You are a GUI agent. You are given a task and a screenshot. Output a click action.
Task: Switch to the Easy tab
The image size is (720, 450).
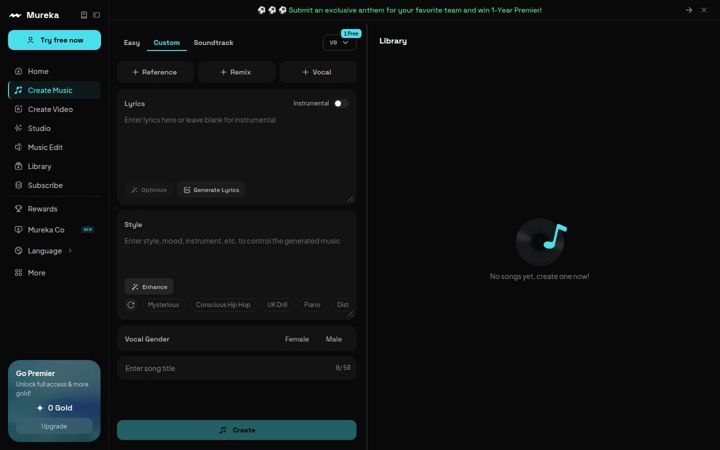pos(132,43)
